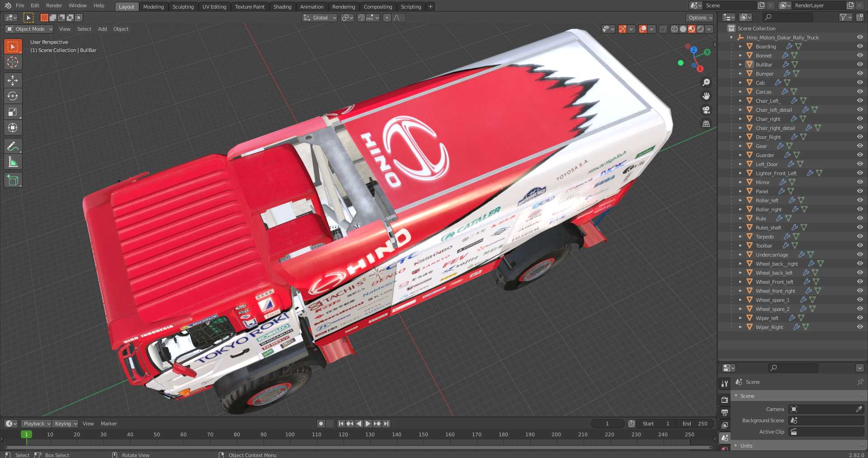Activate the Rotate tool
Image resolution: width=868 pixels, height=458 pixels.
[x=13, y=96]
